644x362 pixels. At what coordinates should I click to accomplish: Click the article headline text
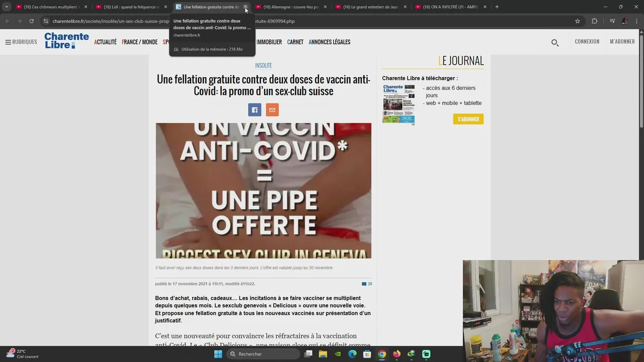click(263, 85)
